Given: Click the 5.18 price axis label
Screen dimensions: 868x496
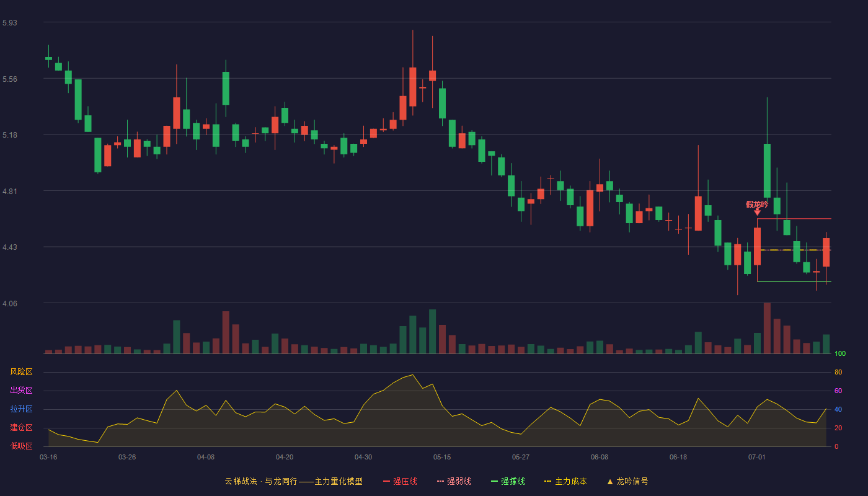Looking at the screenshot, I should click(x=10, y=135).
